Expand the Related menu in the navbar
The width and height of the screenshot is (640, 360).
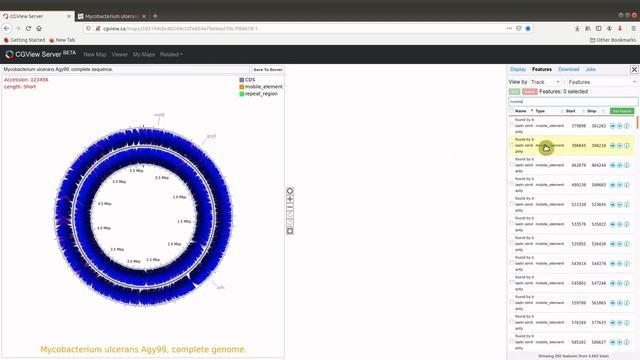(x=171, y=54)
